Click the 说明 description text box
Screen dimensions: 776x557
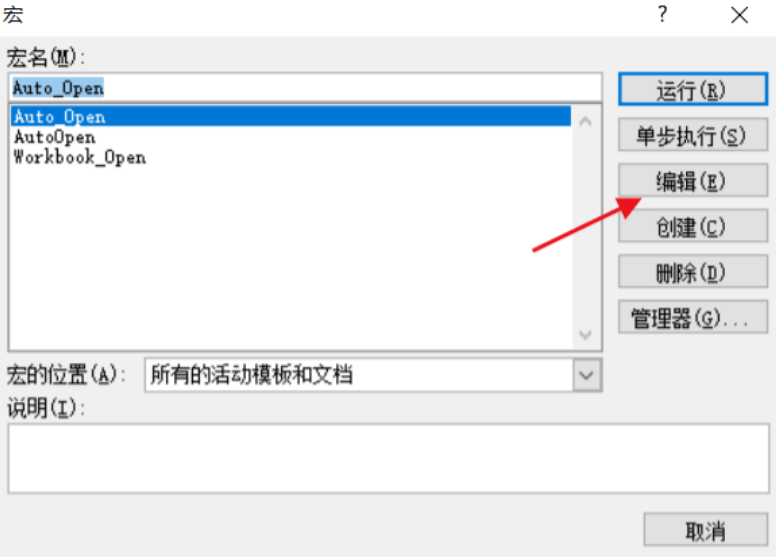388,458
